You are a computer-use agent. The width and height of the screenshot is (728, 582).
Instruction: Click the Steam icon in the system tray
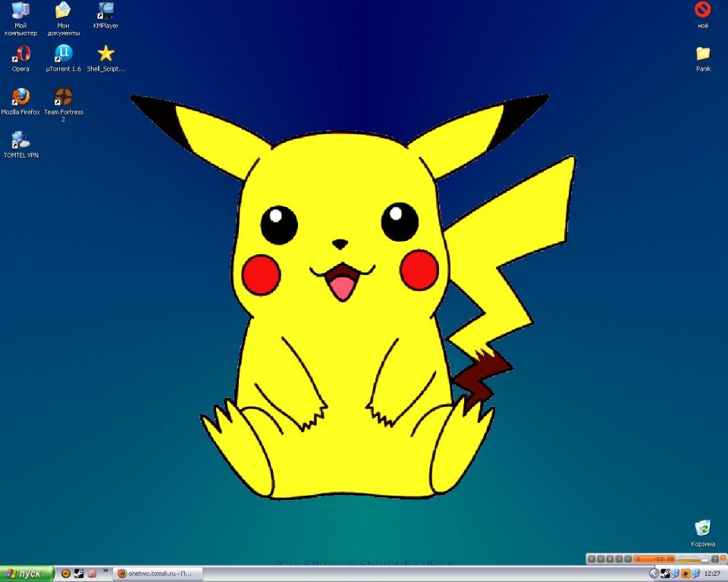pyautogui.click(x=665, y=574)
